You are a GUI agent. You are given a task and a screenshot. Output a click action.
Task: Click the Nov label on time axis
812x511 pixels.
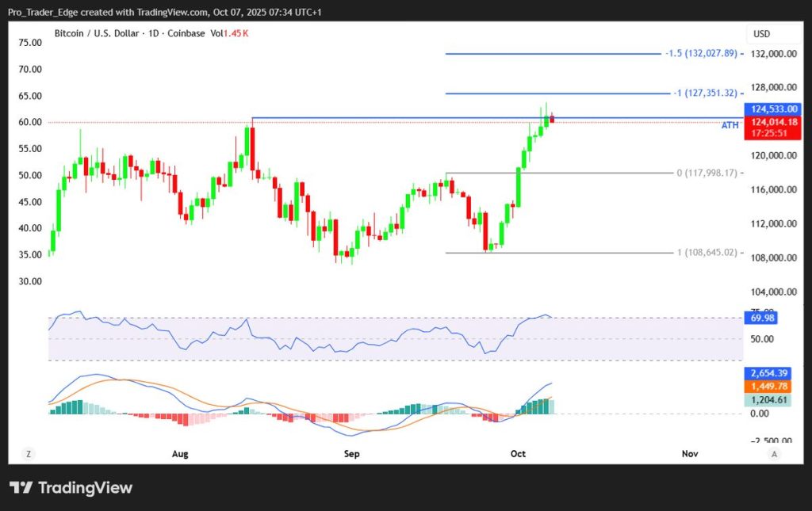pyautogui.click(x=689, y=454)
